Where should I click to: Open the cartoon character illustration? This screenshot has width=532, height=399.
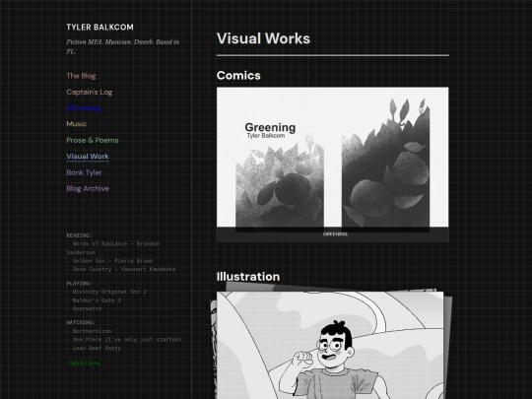[330, 345]
